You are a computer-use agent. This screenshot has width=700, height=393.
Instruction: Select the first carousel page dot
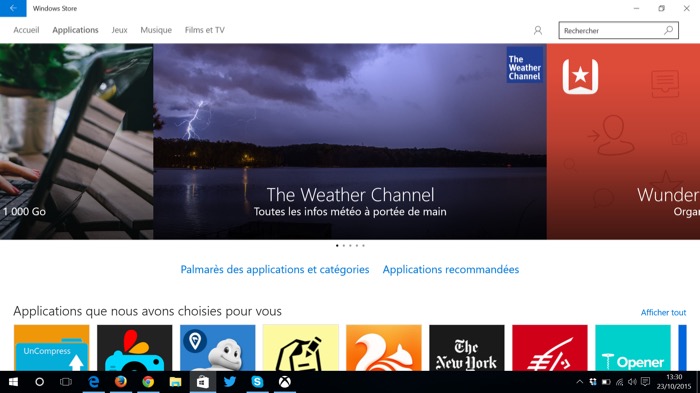(x=337, y=246)
